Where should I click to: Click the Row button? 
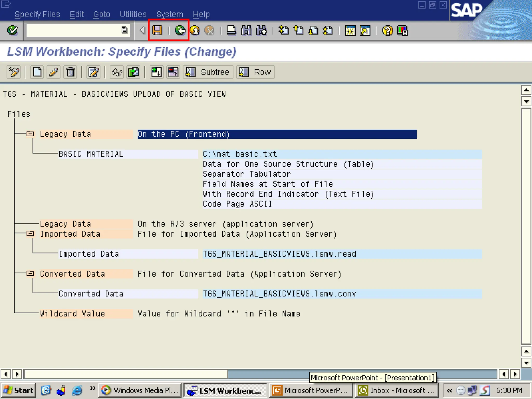[255, 72]
